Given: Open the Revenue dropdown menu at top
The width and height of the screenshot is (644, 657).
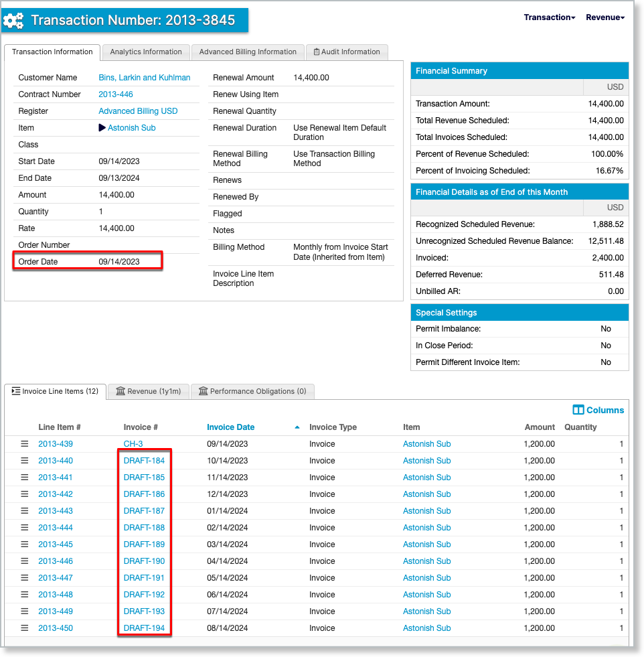Looking at the screenshot, I should click(x=605, y=17).
